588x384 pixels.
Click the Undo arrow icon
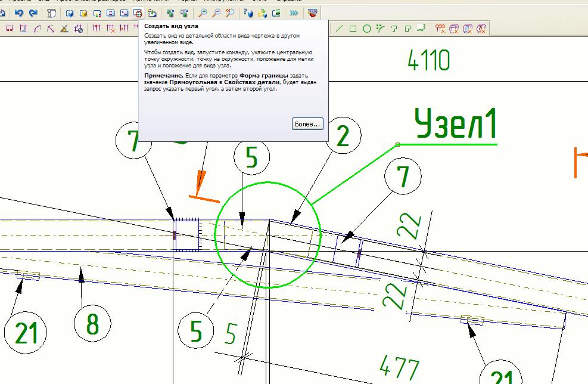tap(19, 13)
